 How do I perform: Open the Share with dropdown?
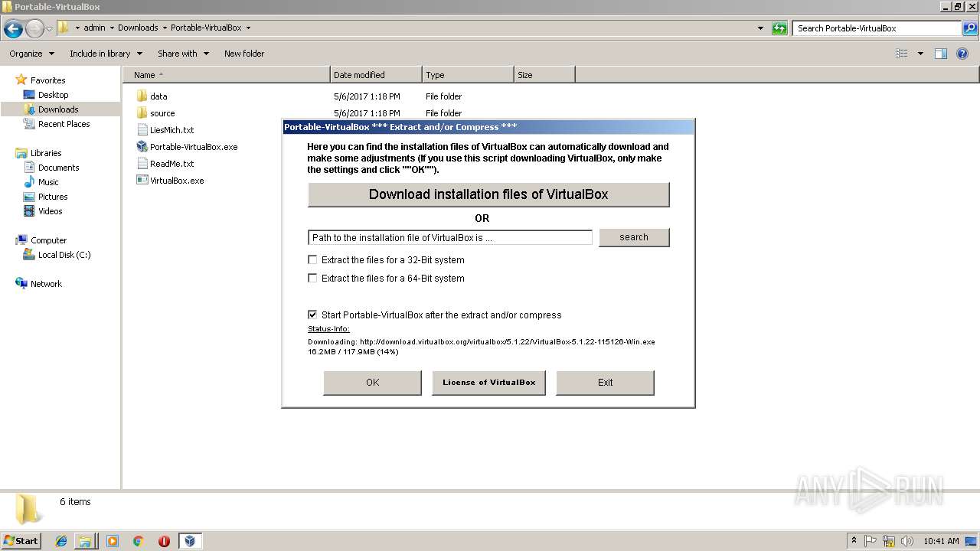coord(183,54)
